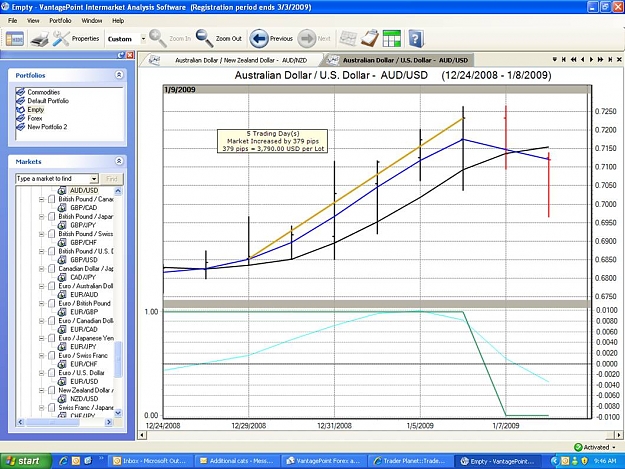Screen dimensions: 625x469
Task: Collapse the Euro / U.S. Dollar node
Action: (x=41, y=373)
